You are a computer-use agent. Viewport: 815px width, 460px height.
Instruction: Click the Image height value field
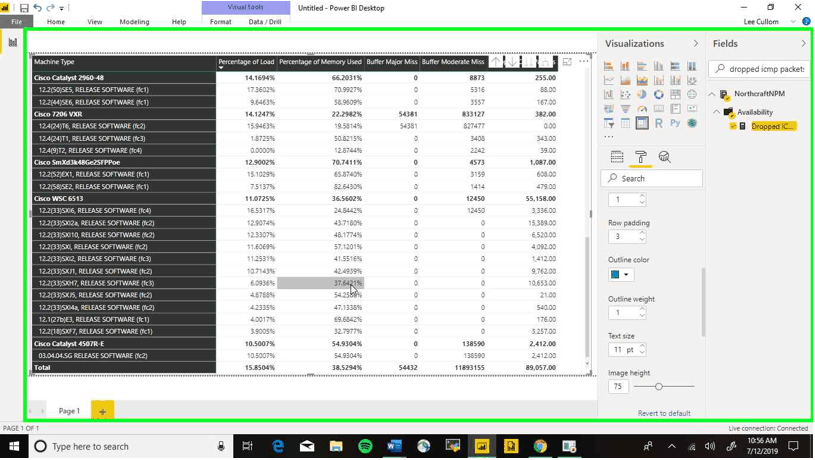coord(618,386)
